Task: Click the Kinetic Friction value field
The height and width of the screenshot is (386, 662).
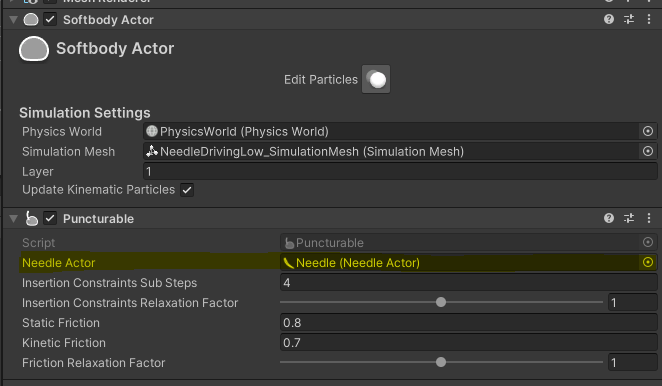Action: (469, 343)
